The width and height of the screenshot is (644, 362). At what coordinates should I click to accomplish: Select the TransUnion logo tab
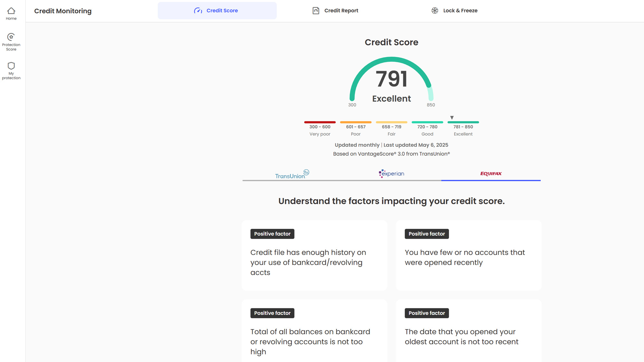pyautogui.click(x=292, y=174)
